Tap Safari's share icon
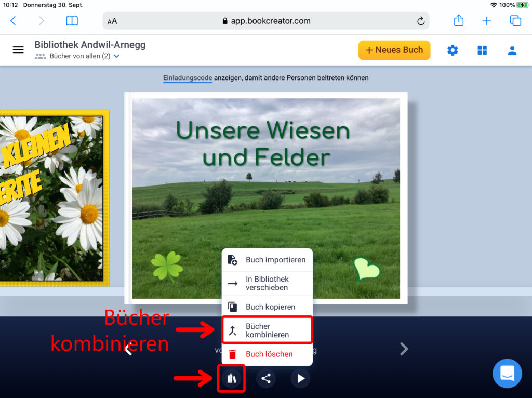532x398 pixels. tap(459, 21)
